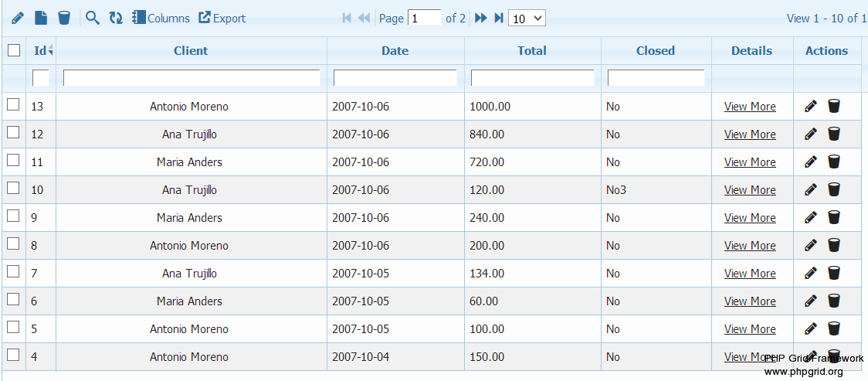Click the Client filter search field
The width and height of the screenshot is (868, 381).
click(x=192, y=78)
